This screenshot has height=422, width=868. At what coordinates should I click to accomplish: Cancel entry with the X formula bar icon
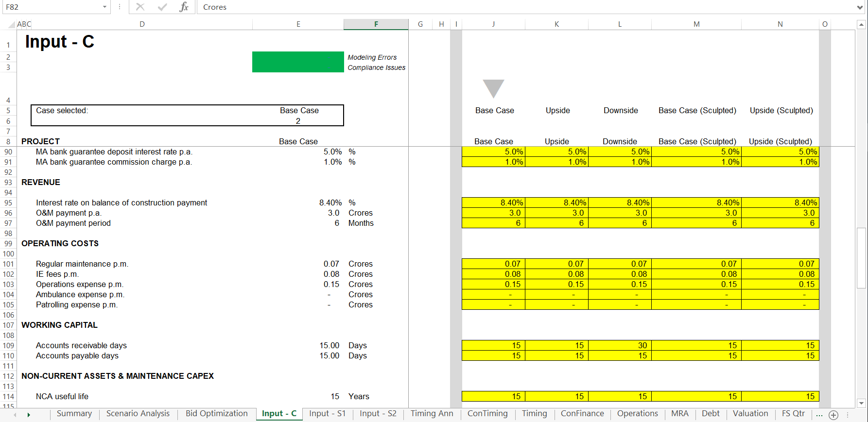(140, 7)
